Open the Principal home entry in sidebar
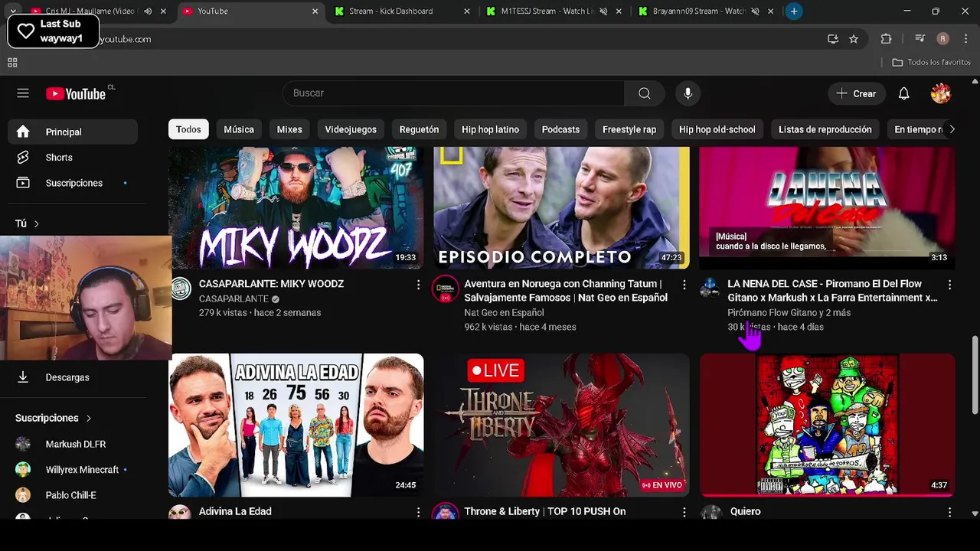 coord(73,132)
